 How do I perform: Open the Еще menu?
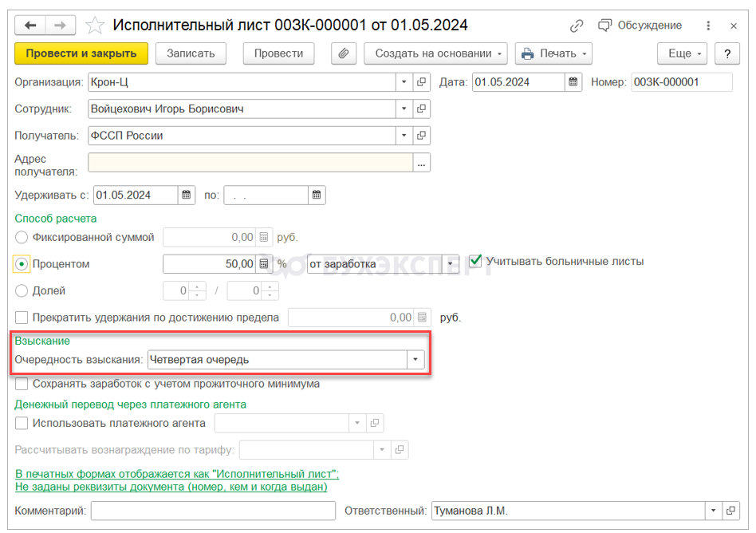point(682,53)
